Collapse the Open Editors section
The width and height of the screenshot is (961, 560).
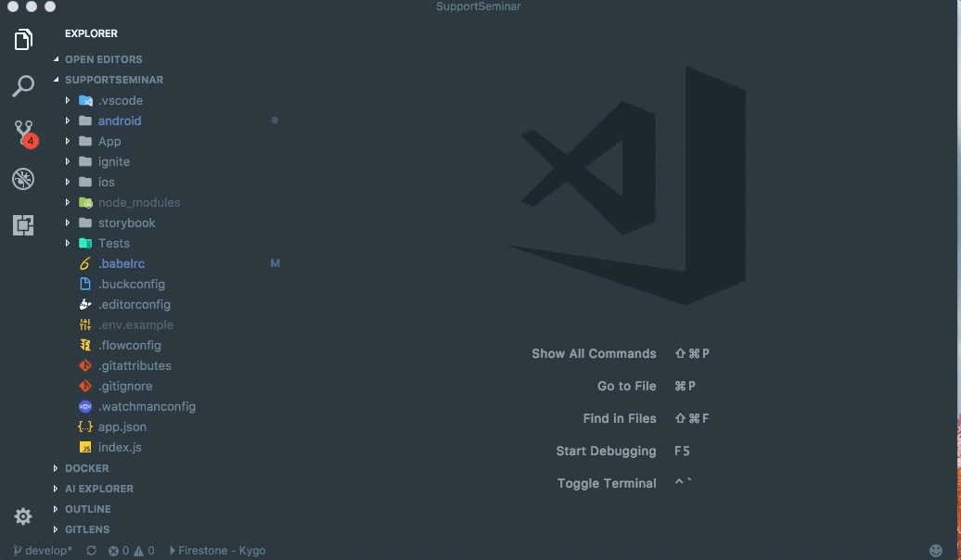click(x=56, y=59)
